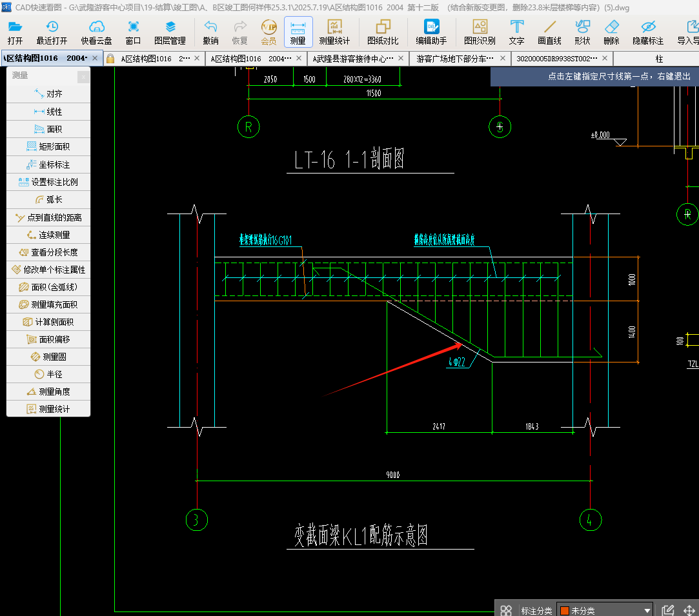Open the 最近打开 recent files list

52,32
